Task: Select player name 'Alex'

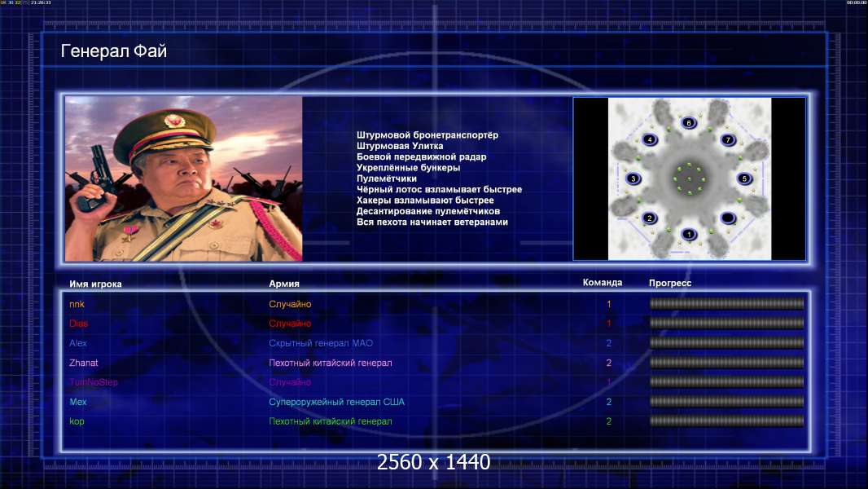Action: [78, 343]
